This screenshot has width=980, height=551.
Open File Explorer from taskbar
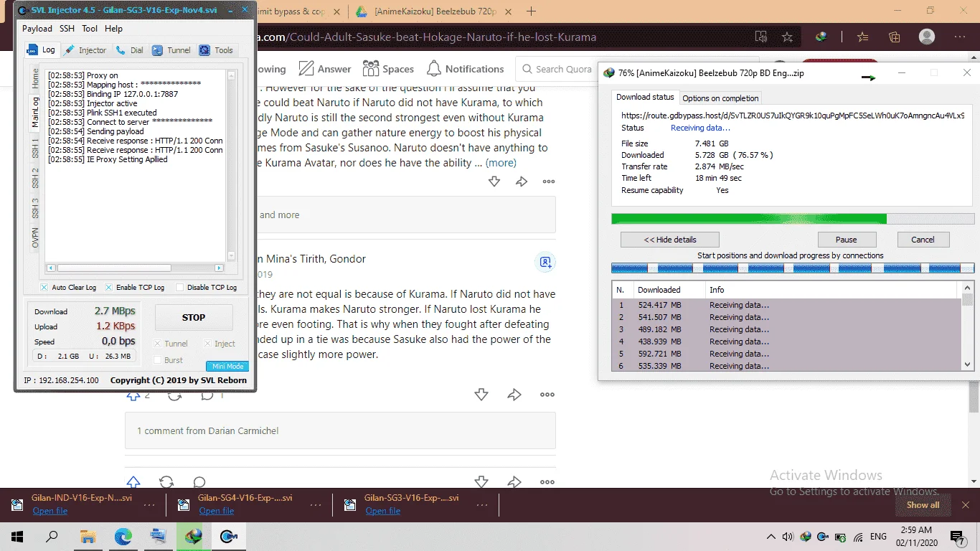point(88,536)
